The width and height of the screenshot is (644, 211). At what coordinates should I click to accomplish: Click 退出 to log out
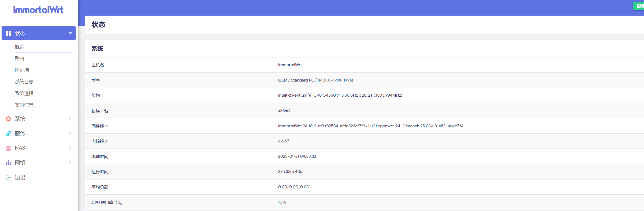click(20, 177)
